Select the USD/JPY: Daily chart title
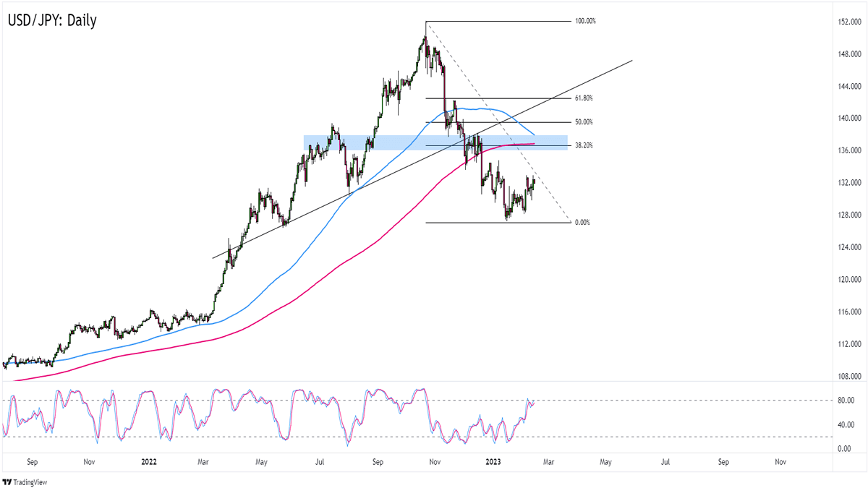The height and width of the screenshot is (488, 868). pos(51,20)
